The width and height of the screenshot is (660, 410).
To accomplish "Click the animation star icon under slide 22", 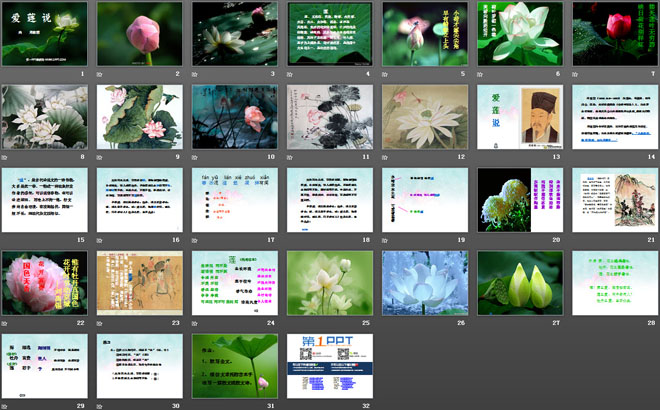I will (5, 323).
